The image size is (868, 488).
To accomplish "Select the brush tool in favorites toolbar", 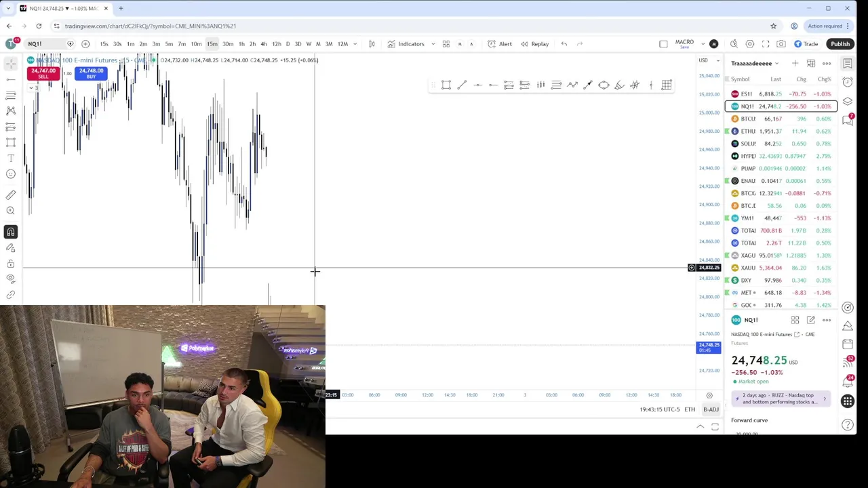I will 619,85.
